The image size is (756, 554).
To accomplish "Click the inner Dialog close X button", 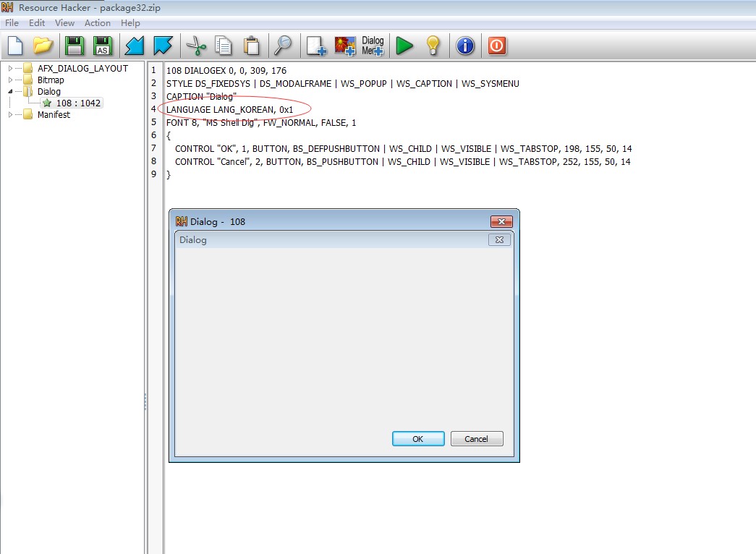I will 499,239.
